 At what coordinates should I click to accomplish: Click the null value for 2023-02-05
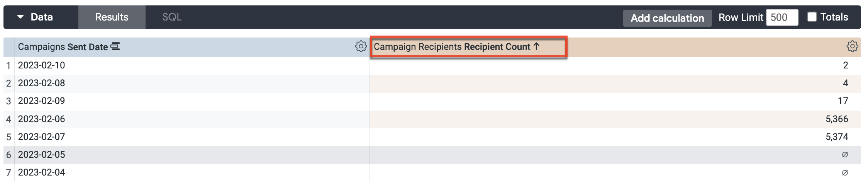click(845, 155)
